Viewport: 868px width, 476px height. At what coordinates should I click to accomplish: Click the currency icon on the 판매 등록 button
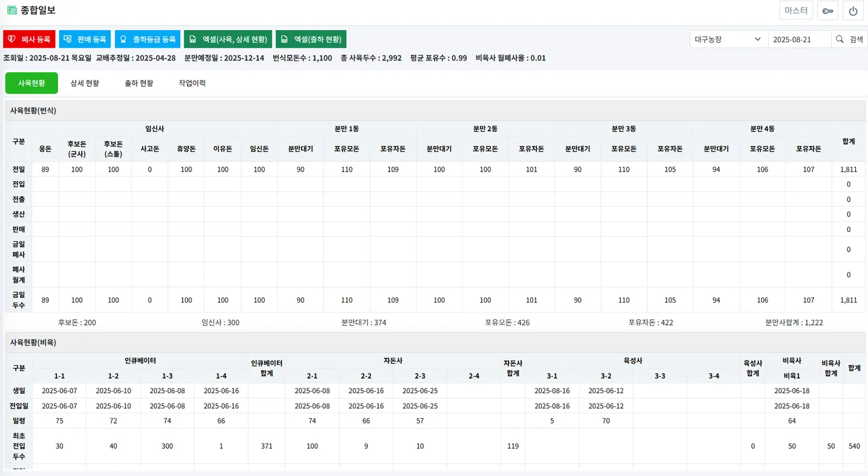(66, 38)
